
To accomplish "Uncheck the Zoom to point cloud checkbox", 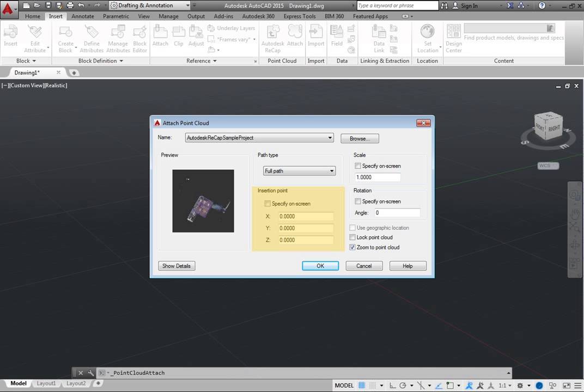I will (352, 247).
